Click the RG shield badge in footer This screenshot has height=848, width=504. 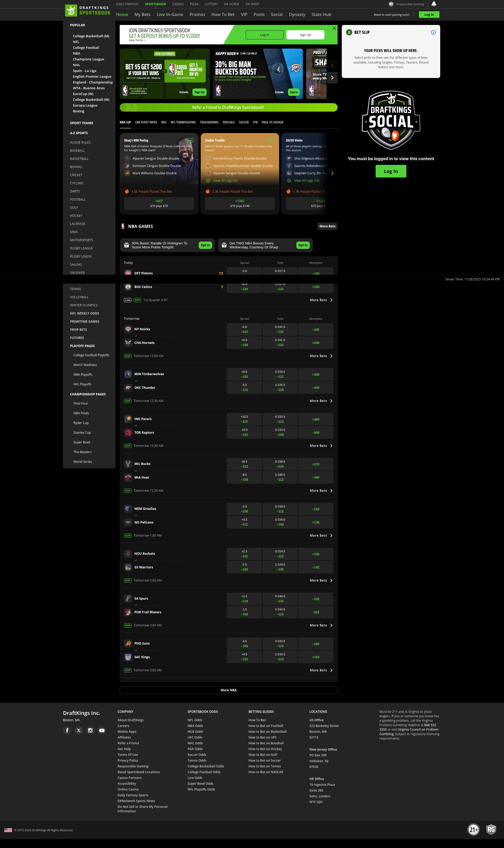[491, 830]
